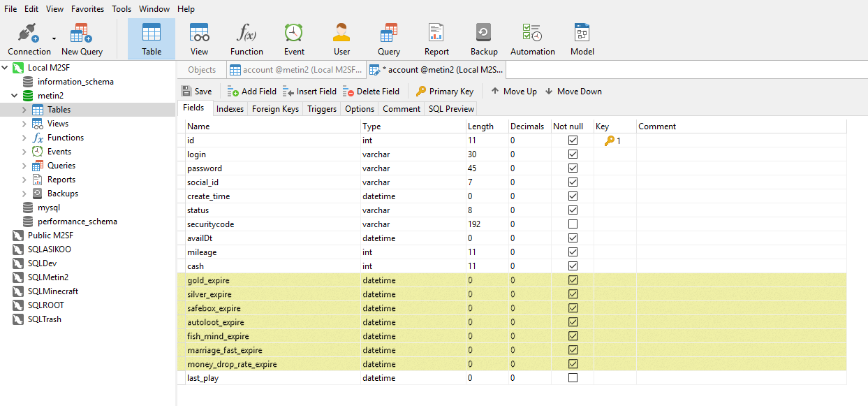The image size is (868, 406).
Task: Open the Favorites menu
Action: 87,9
